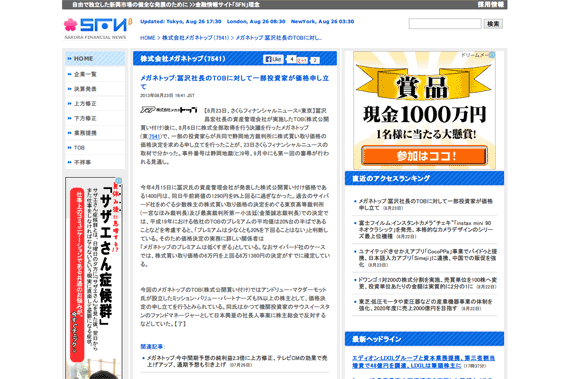Image resolution: width=570 pixels, height=379 pixels.
Task: Select 上方修正 in the sidebar menu
Action: tap(95, 104)
